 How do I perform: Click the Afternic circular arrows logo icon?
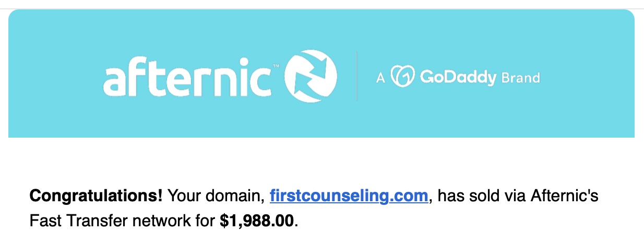point(310,76)
